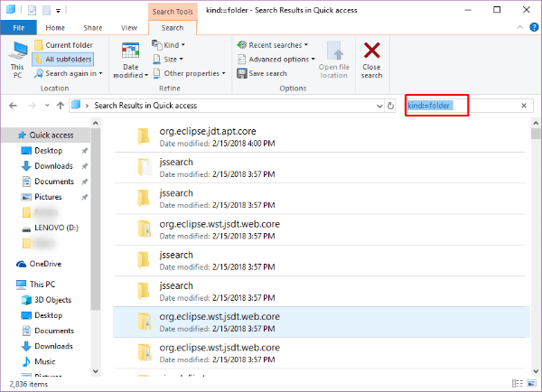Open the Customize Quick Access Toolbar arrow
The width and height of the screenshot is (542, 392).
tap(58, 11)
